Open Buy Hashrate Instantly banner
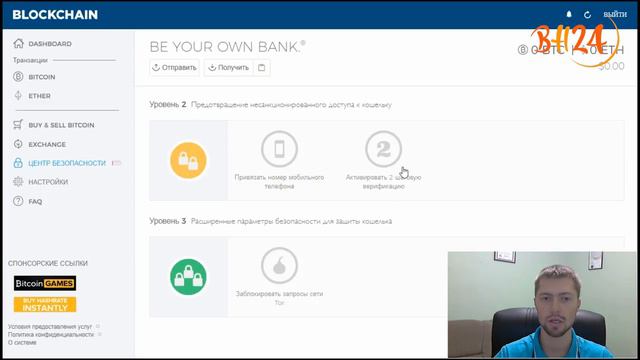The height and width of the screenshot is (360, 640). tap(45, 304)
